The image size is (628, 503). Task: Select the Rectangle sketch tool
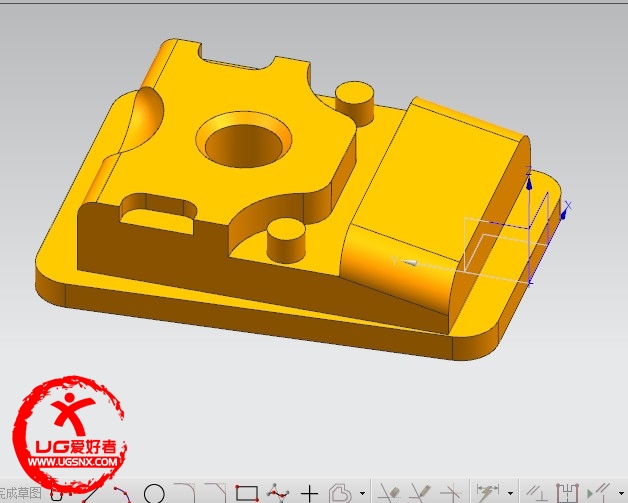pyautogui.click(x=247, y=493)
